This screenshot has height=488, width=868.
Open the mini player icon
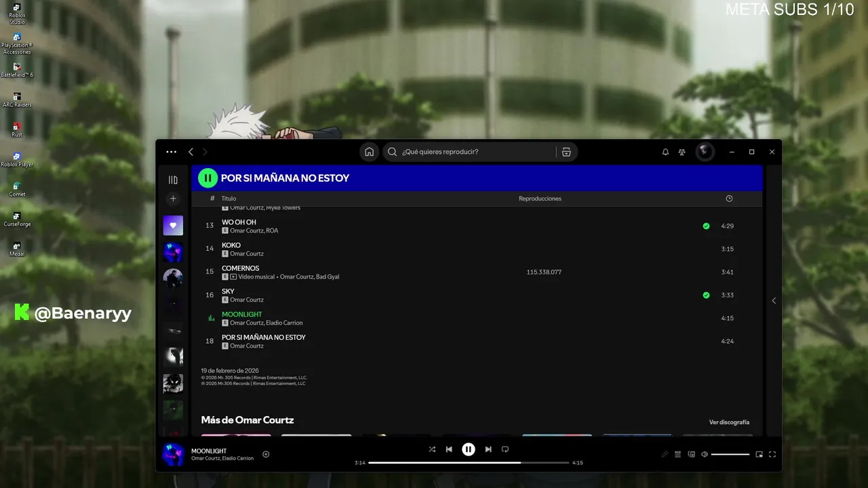pos(759,454)
